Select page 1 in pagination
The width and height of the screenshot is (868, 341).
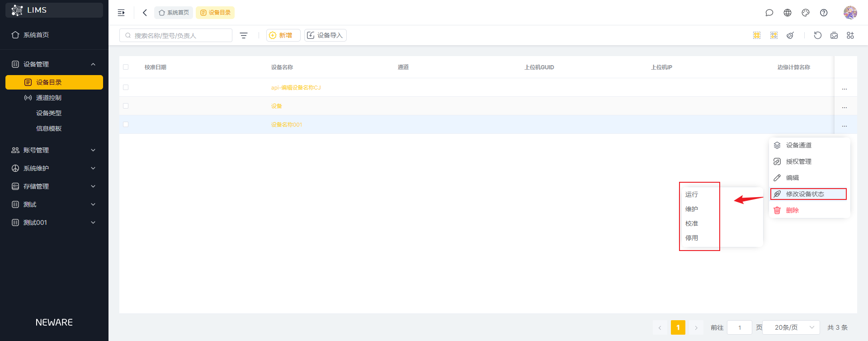[x=678, y=327]
